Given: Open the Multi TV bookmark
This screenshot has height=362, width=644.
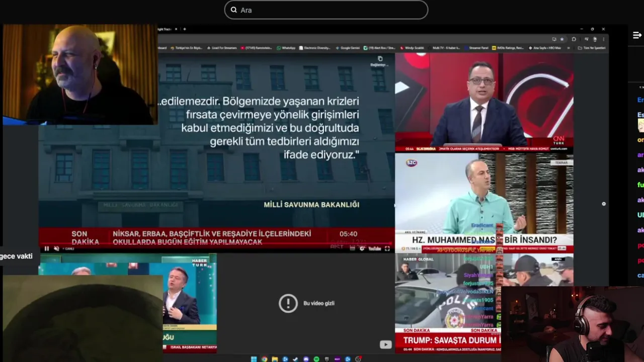Looking at the screenshot, I should point(444,48).
